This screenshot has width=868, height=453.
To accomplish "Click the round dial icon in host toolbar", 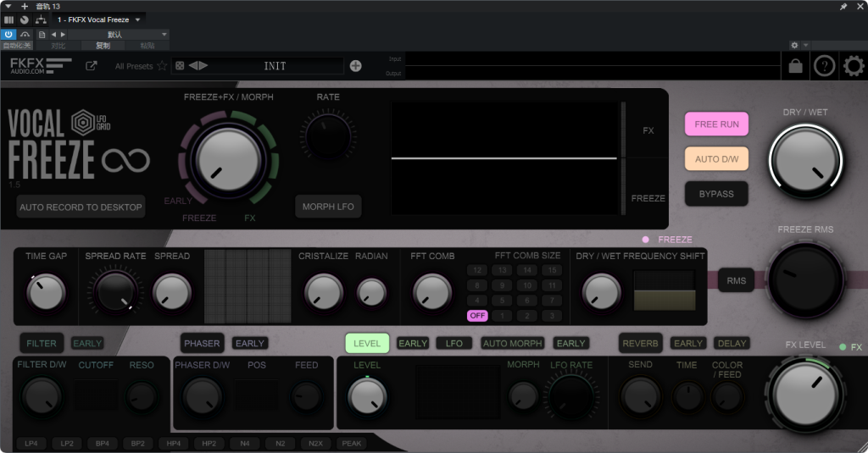I will [x=25, y=19].
